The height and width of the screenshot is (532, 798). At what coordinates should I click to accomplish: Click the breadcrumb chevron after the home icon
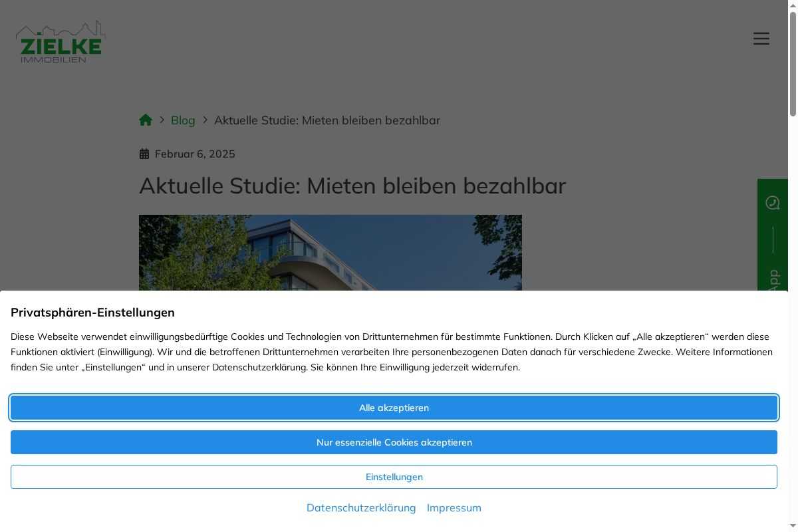tap(162, 120)
